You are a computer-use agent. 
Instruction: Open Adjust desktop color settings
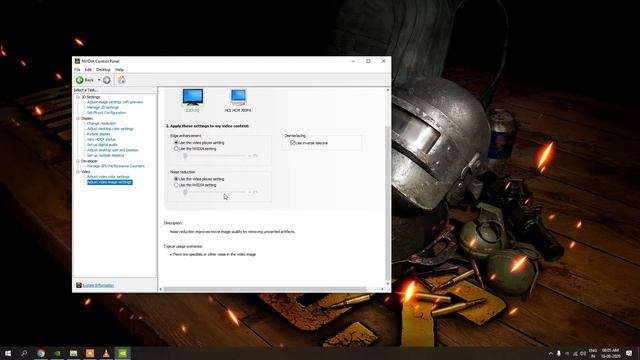[x=110, y=129]
